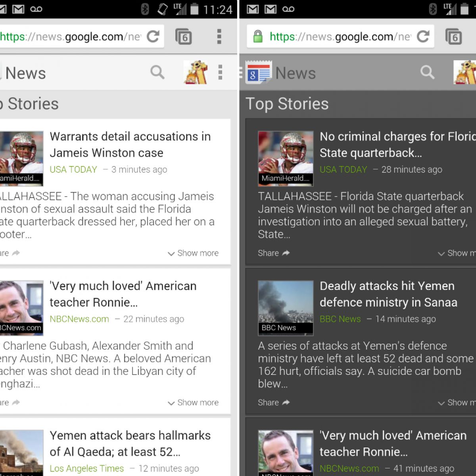Tap the BBC News smoke thumbnail image
Image resolution: width=476 pixels, height=476 pixels.
285,303
